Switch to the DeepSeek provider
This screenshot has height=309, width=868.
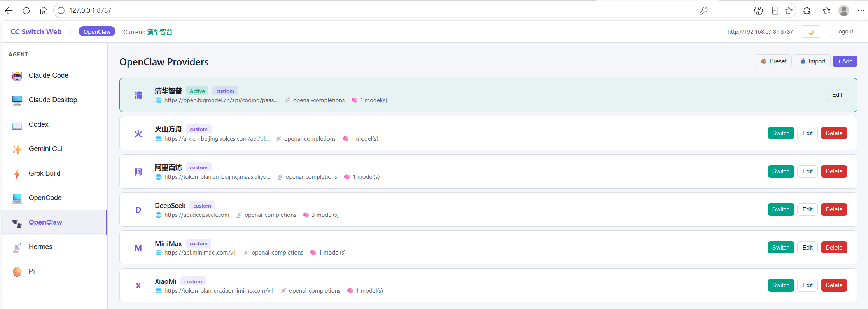[x=781, y=209]
